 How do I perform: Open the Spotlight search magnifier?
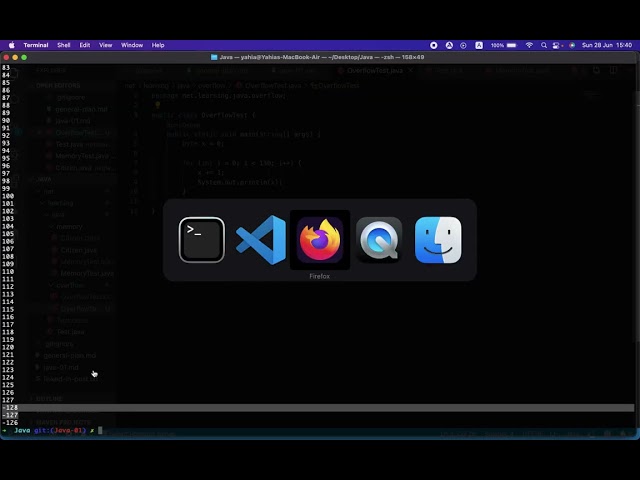point(544,45)
